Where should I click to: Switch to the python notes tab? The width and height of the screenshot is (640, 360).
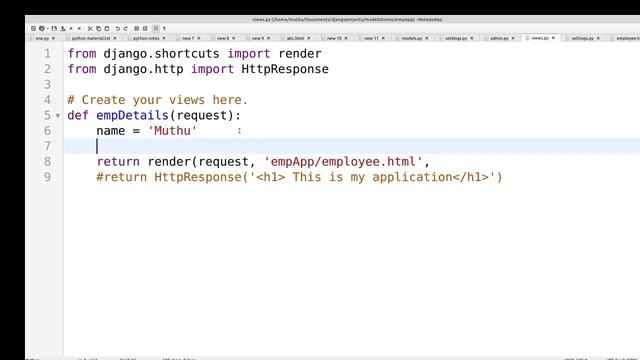tap(146, 38)
